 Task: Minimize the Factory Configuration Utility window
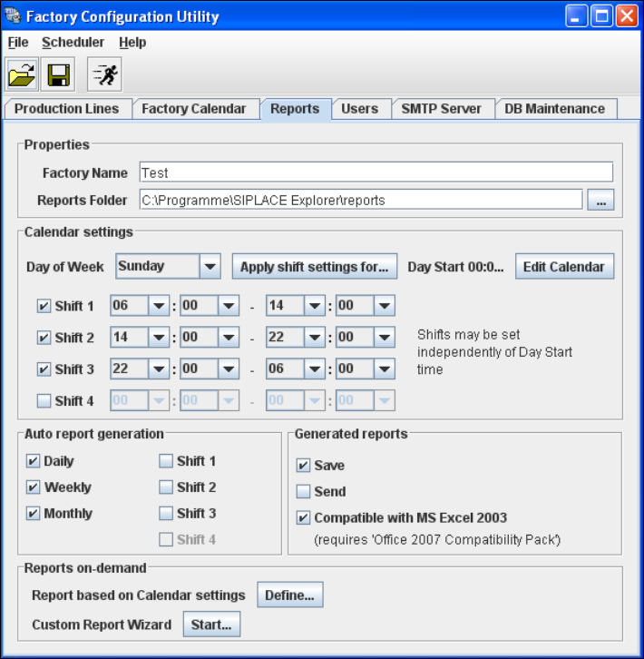pos(576,16)
